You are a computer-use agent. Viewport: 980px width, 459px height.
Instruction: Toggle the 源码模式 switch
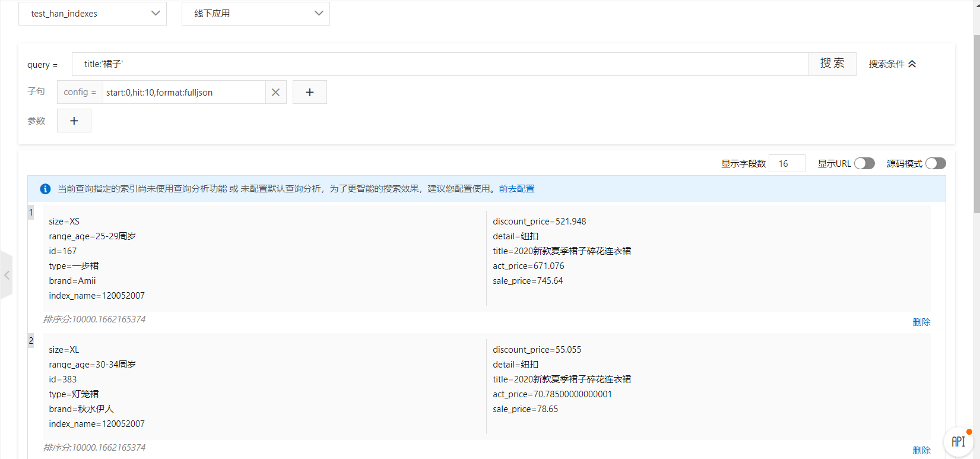point(935,163)
